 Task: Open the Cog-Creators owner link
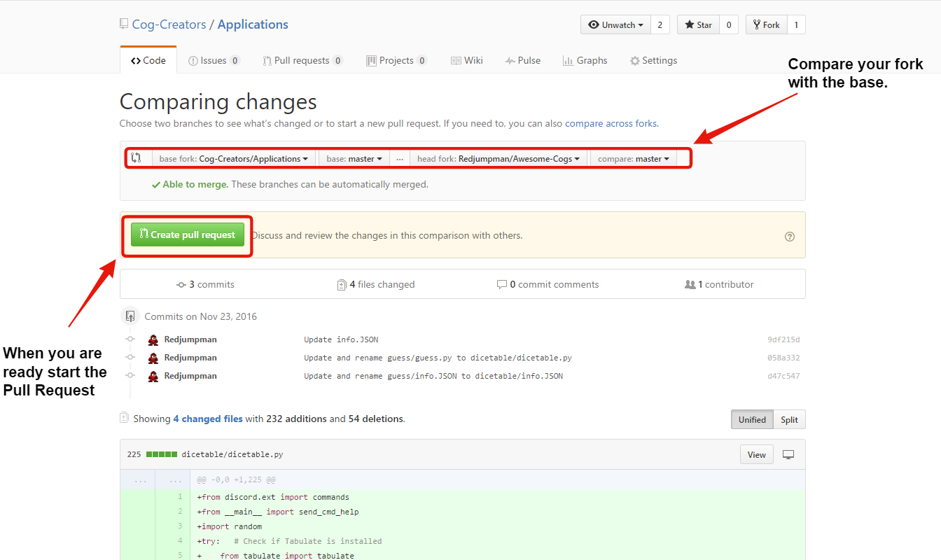click(169, 24)
